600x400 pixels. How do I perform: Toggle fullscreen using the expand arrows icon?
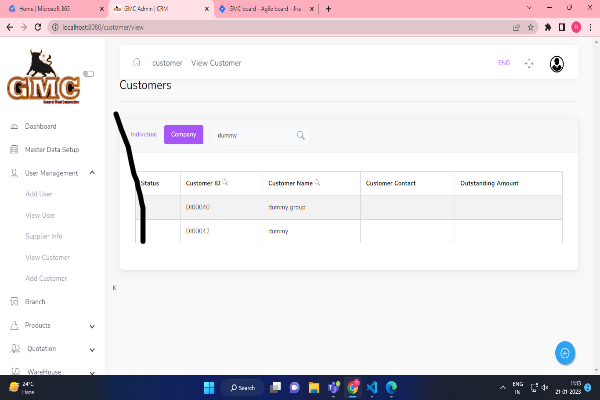click(529, 64)
